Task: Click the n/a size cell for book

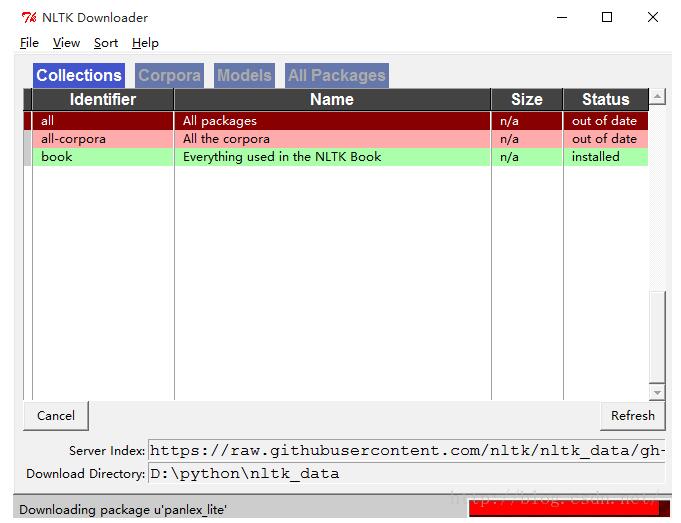Action: 527,157
